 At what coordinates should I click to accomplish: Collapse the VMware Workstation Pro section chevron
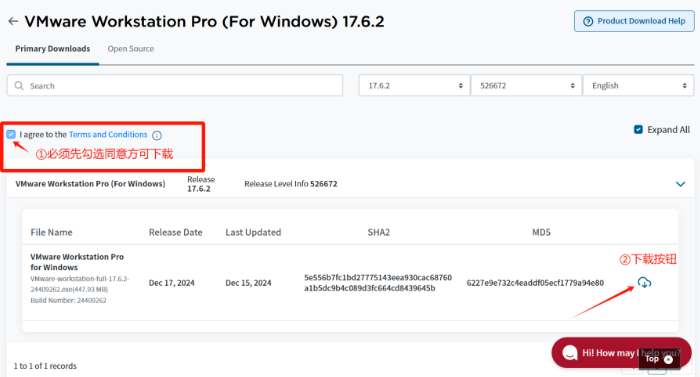(680, 184)
